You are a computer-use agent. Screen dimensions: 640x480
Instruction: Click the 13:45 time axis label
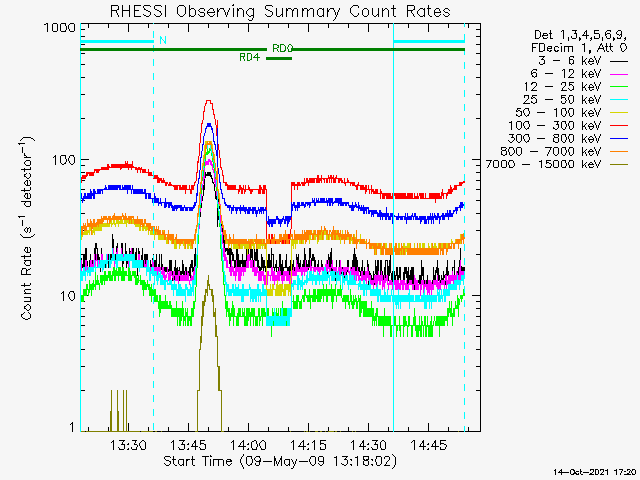pyautogui.click(x=188, y=445)
